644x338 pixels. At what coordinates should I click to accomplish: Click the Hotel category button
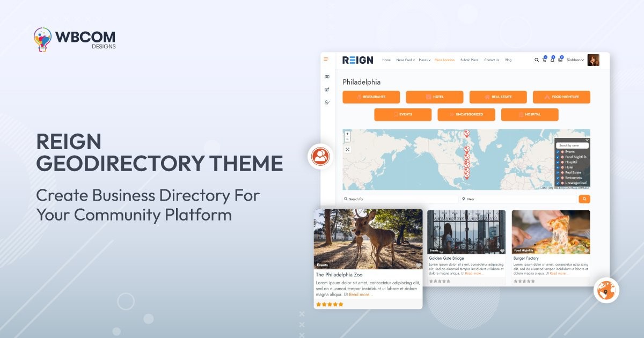(x=435, y=97)
